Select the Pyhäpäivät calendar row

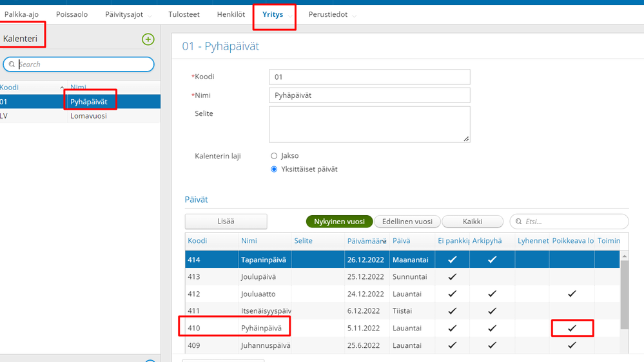click(80, 102)
